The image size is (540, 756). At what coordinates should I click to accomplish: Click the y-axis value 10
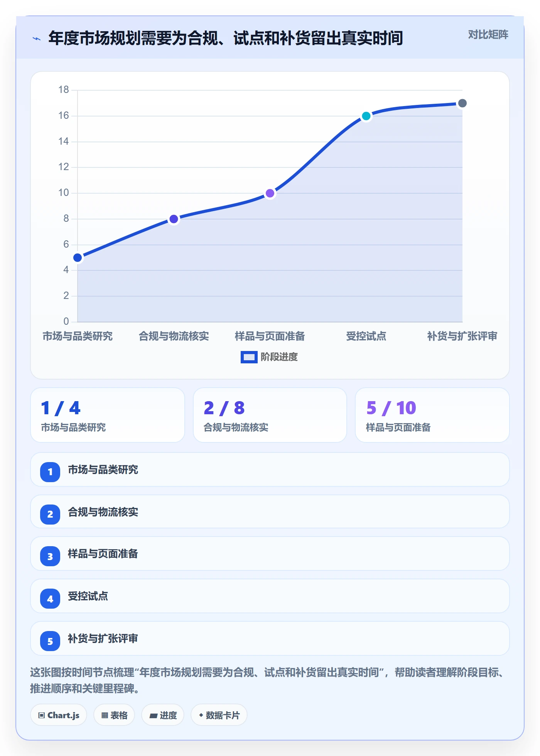click(x=64, y=193)
